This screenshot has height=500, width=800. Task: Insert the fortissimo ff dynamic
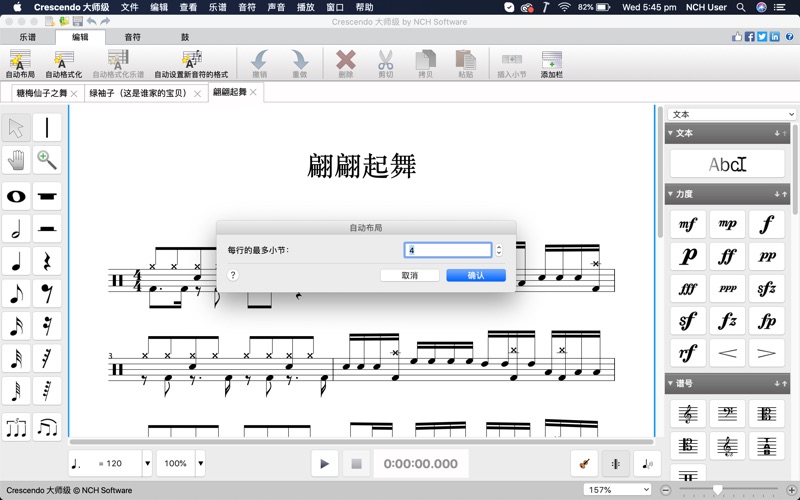pyautogui.click(x=727, y=256)
